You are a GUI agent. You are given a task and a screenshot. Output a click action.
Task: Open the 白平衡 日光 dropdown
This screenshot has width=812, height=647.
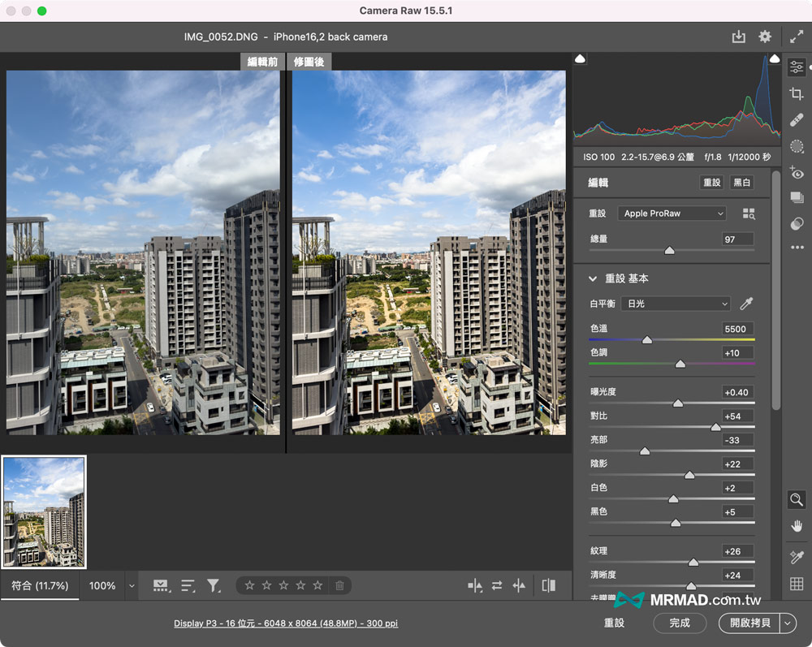676,304
